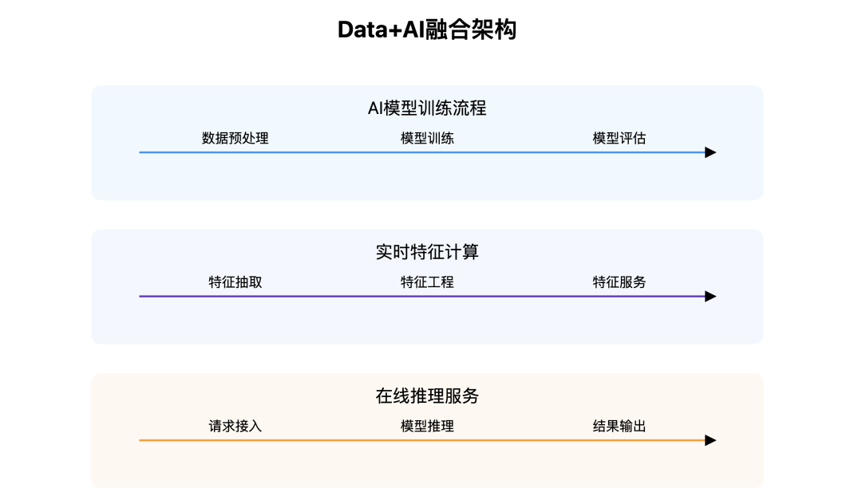Screen dimensions: 862x504
Task: Select the 实时特征计算 heading
Action: [427, 252]
